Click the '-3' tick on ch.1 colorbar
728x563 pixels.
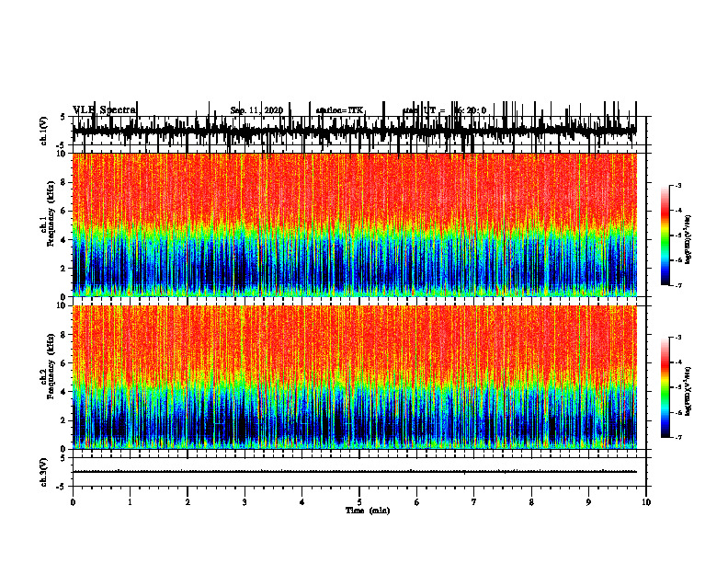(678, 186)
